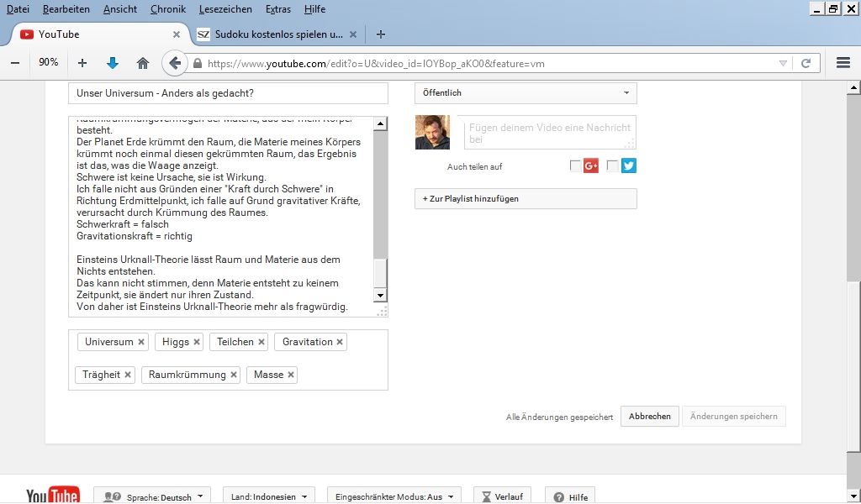Click Zur Playlist hinzufügen button
The height and width of the screenshot is (504, 861).
(x=526, y=199)
